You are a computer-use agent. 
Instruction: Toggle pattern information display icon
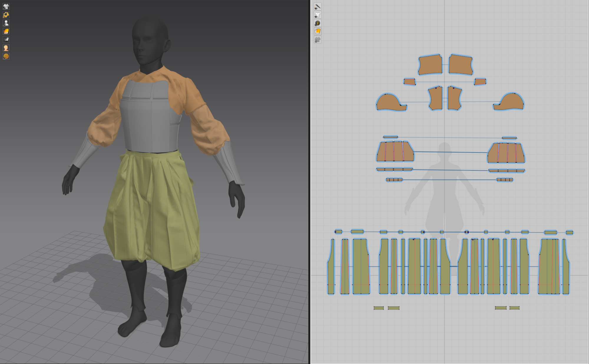(x=317, y=23)
